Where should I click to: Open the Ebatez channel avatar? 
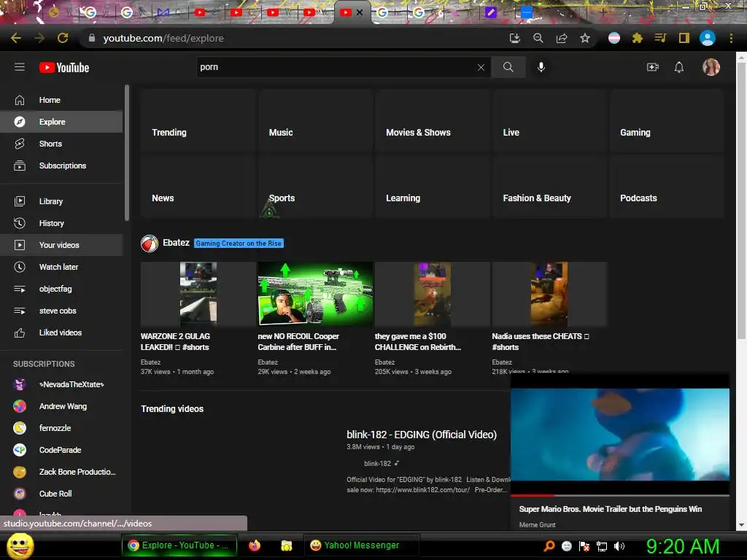150,244
